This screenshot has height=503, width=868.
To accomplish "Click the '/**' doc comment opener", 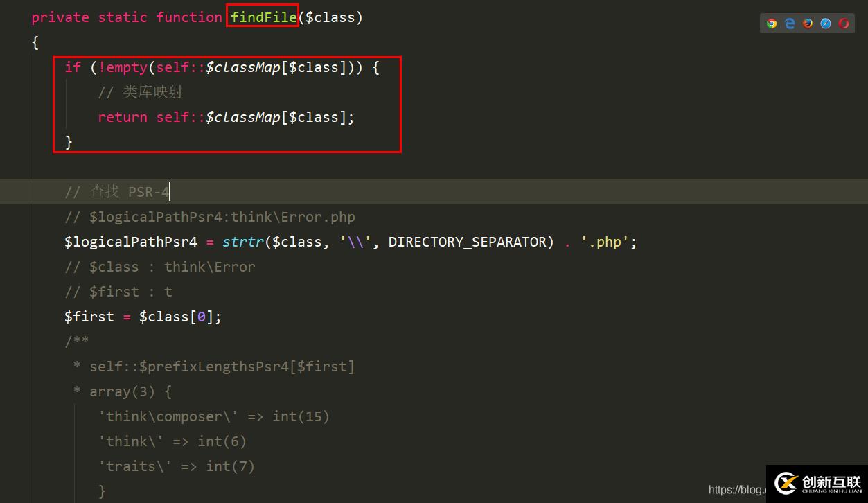I will [77, 342].
